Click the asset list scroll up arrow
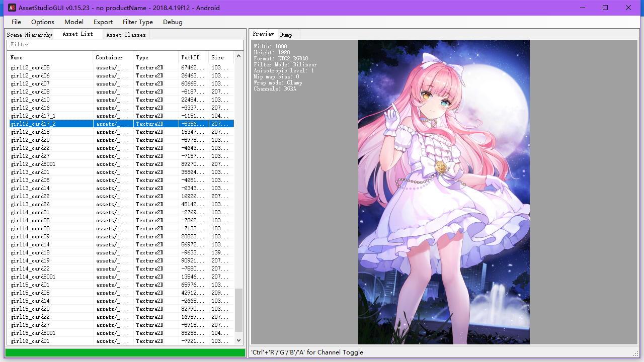 [x=239, y=56]
